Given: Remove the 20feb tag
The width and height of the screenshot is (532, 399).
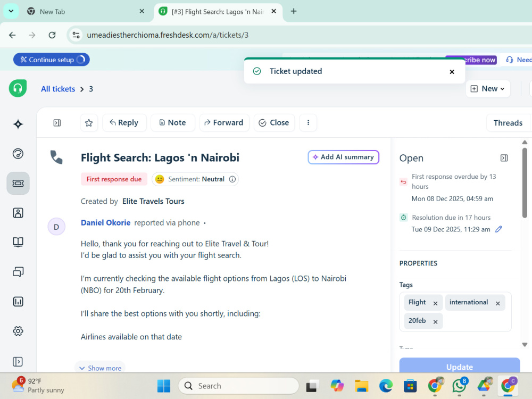Looking at the screenshot, I should (435, 322).
